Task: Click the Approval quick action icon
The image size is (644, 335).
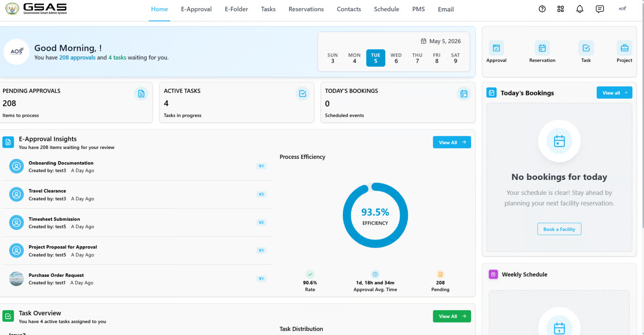Action: [496, 48]
